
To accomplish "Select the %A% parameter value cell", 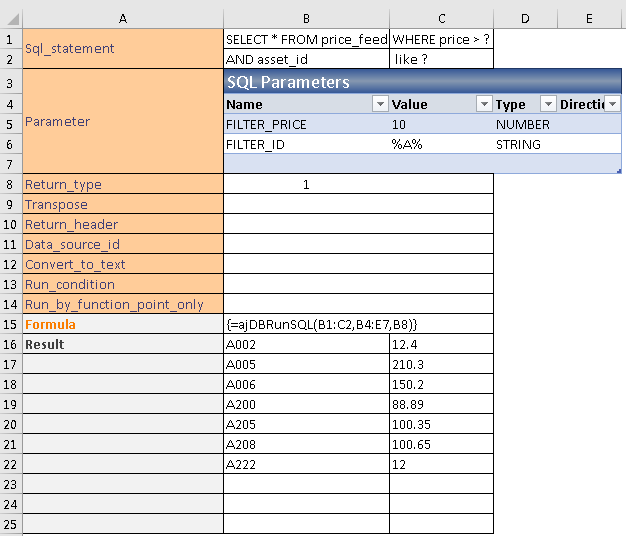I will point(440,145).
